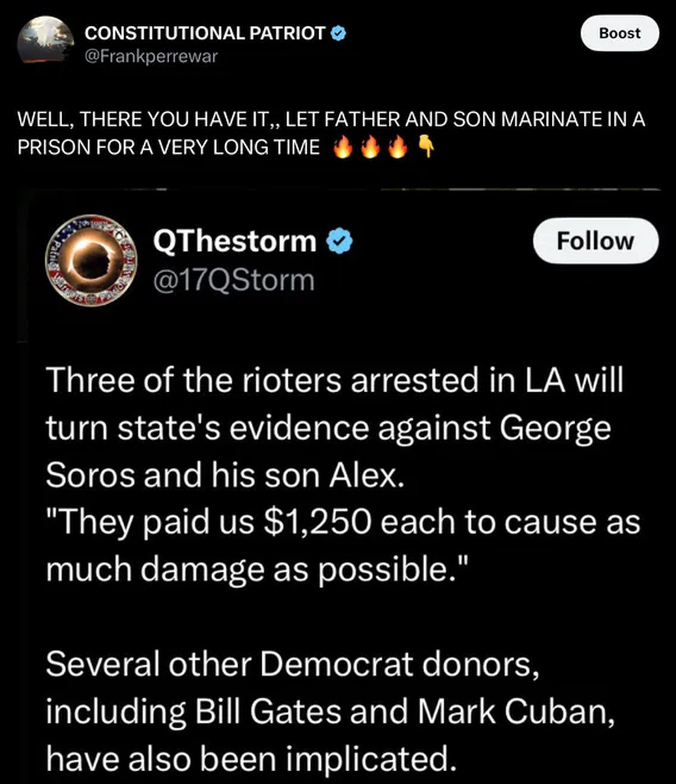The width and height of the screenshot is (676, 784).
Task: Click the @17QStorm handle
Action: (233, 279)
